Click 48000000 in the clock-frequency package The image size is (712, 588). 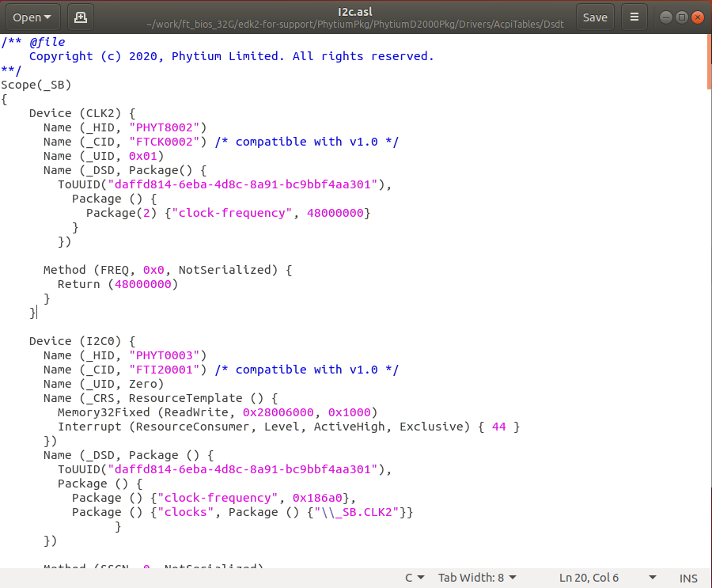[x=335, y=213]
